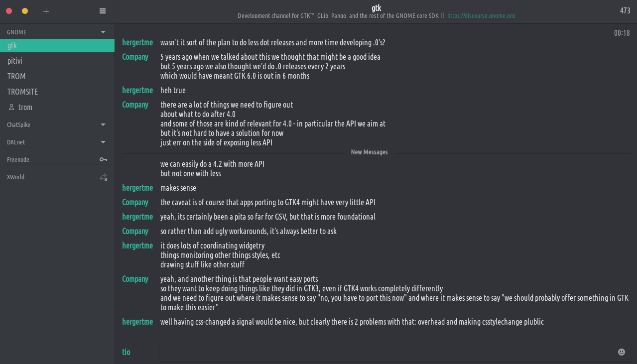Click the Freenode key icon
This screenshot has height=364, width=637.
(103, 159)
